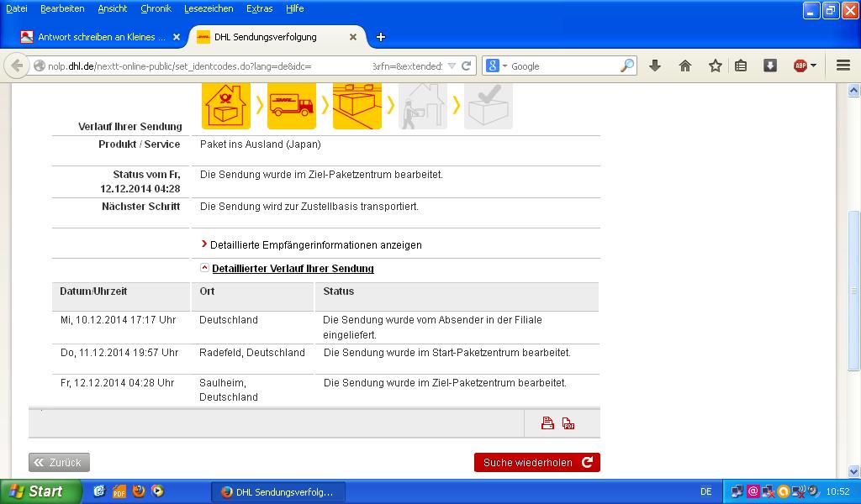Open the Firefox downloads arrow in toolbar
The image size is (861, 504).
click(x=655, y=66)
